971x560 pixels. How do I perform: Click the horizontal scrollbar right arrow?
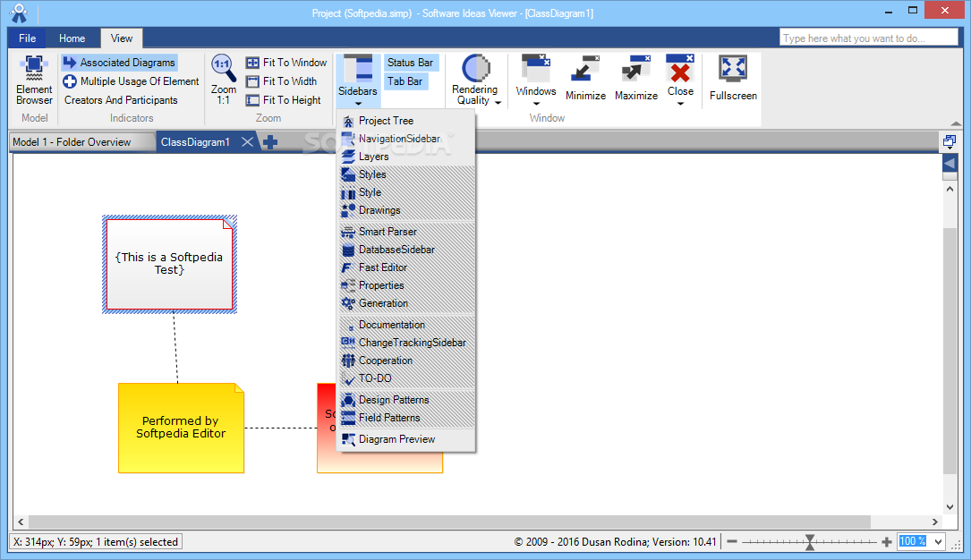(935, 522)
